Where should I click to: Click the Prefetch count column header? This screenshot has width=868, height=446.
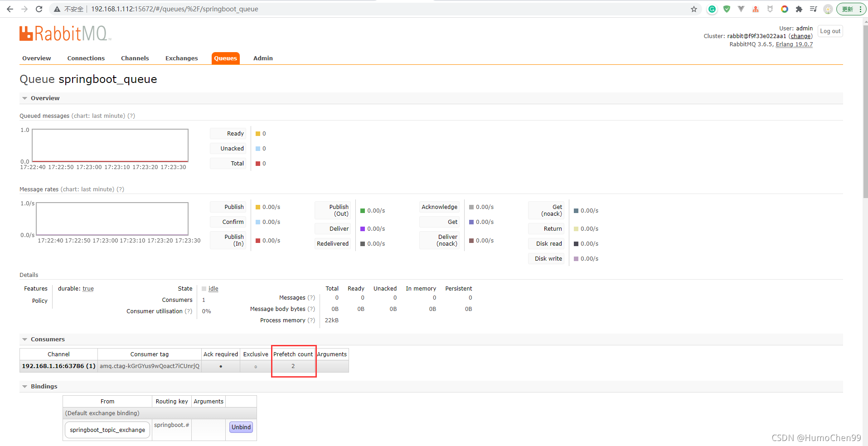[x=293, y=354]
